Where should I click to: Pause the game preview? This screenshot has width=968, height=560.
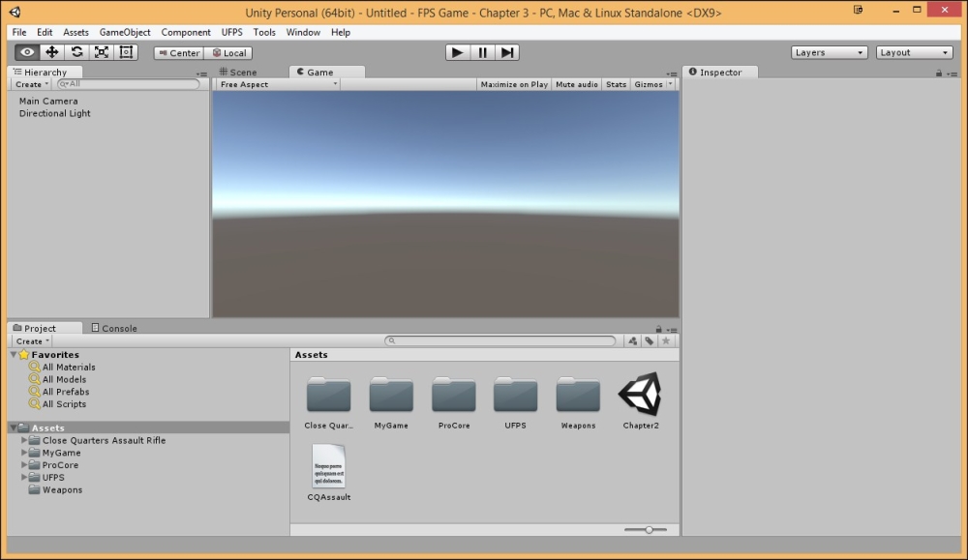point(482,52)
